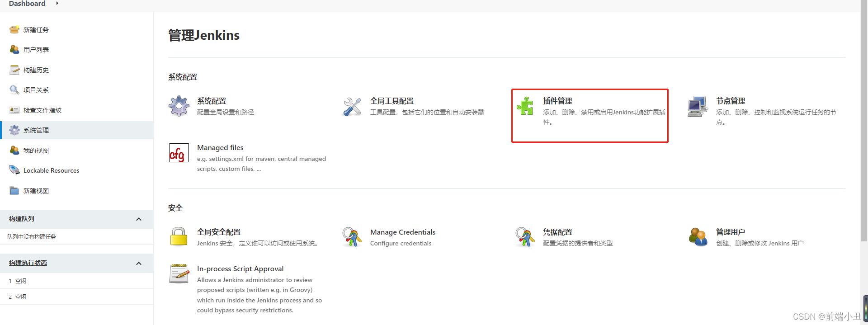Open 用户列表 in the sidebar

tap(36, 50)
